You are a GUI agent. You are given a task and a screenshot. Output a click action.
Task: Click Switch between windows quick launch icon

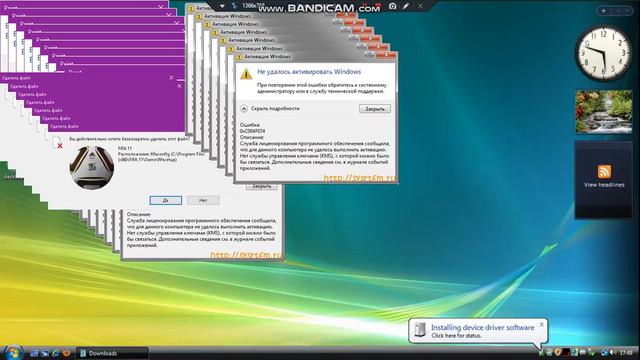pyautogui.click(x=44, y=353)
